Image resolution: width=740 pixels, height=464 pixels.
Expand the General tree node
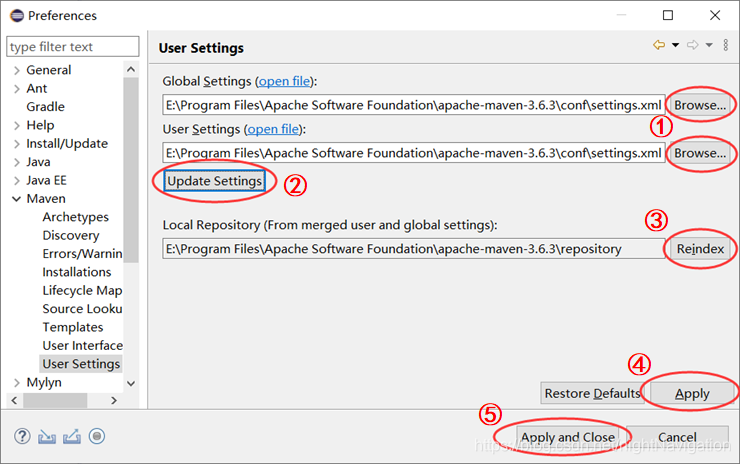click(x=17, y=70)
